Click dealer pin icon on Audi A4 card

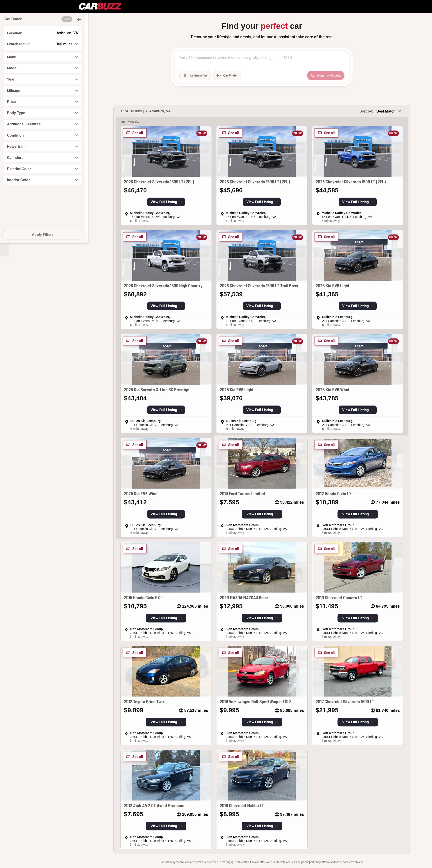pyautogui.click(x=126, y=838)
